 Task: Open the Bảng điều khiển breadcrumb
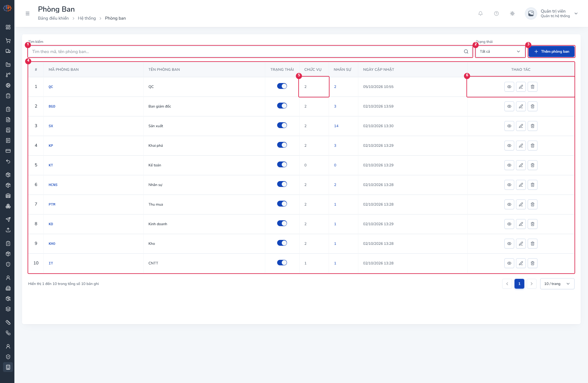pos(53,18)
